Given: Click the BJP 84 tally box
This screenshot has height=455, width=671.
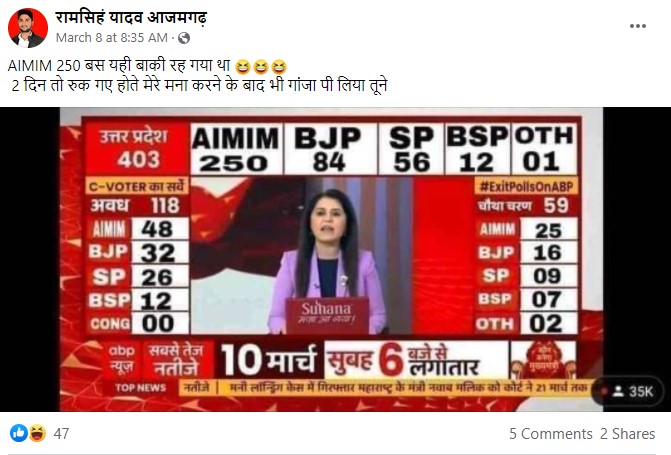Looking at the screenshot, I should click(x=328, y=149).
